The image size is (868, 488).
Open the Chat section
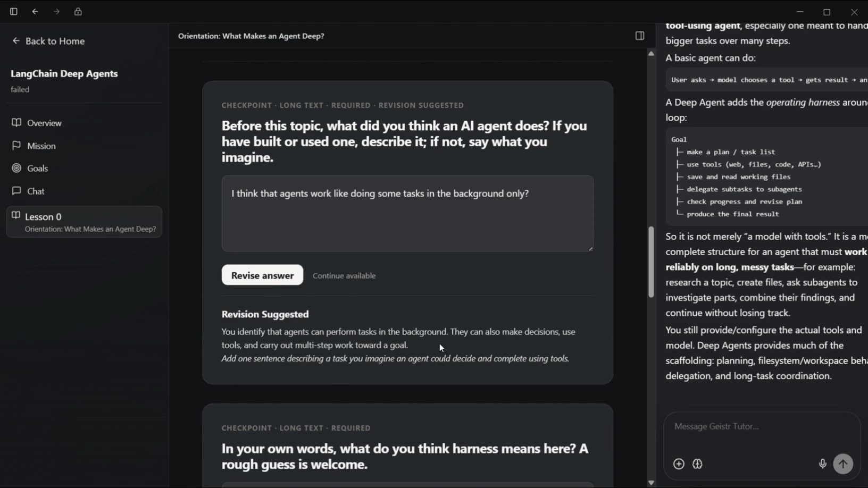click(84, 191)
